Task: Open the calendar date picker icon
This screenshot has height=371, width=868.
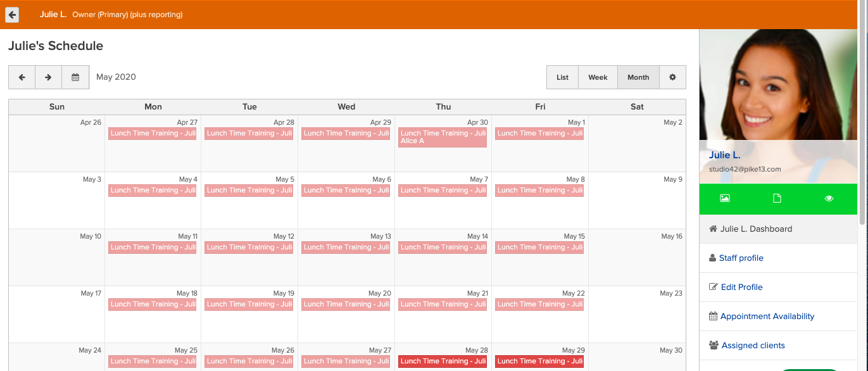Action: pyautogui.click(x=75, y=77)
